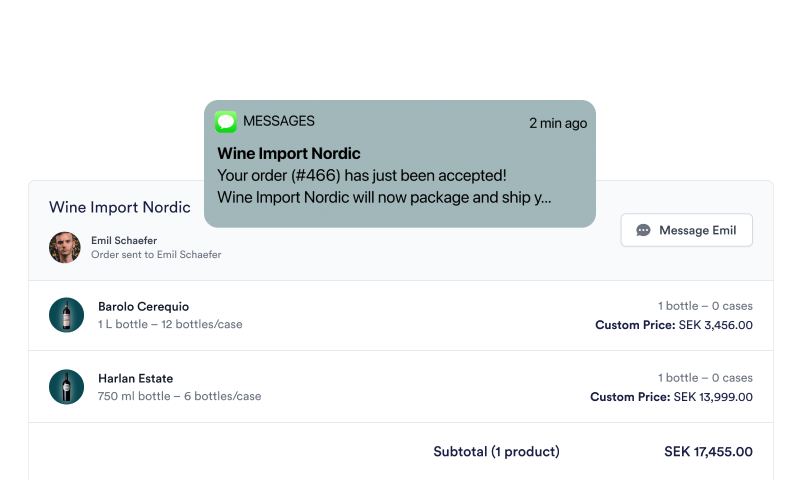
Task: Click 'Order sent to Emil Schaefer' status
Action: 156,255
